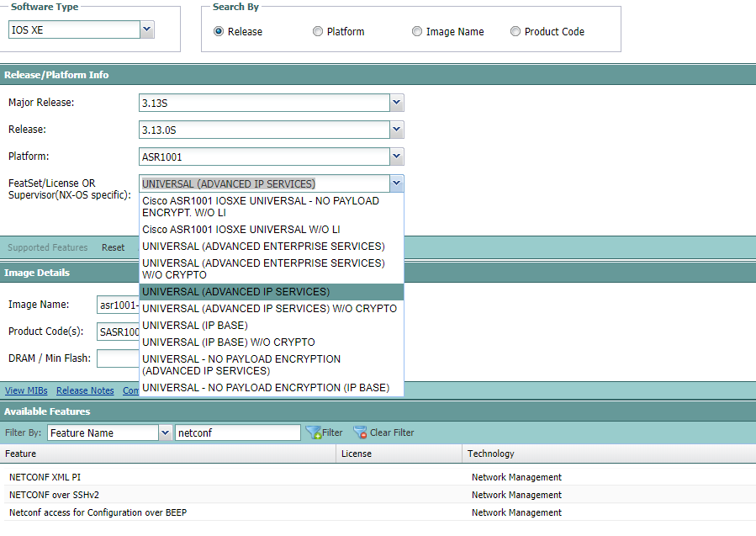Sort by the License column header
The width and height of the screenshot is (756, 536).
pyautogui.click(x=399, y=454)
